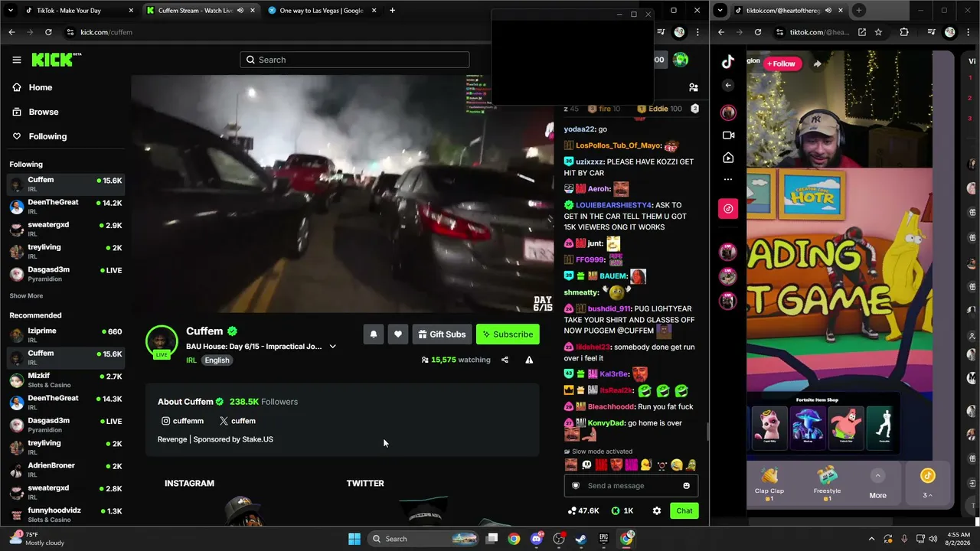Open the emoji picker in chat box
This screenshot has height=551, width=980.
point(686,486)
